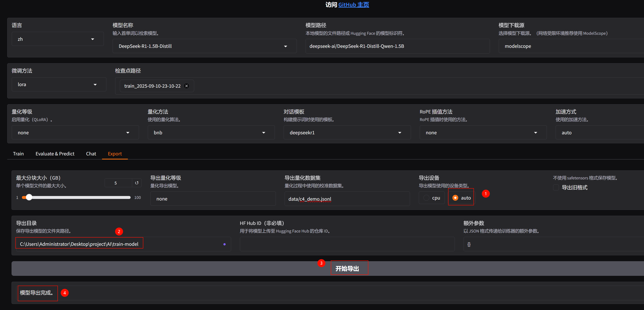The height and width of the screenshot is (310, 644).
Task: Switch to the Chat tab
Action: click(91, 154)
